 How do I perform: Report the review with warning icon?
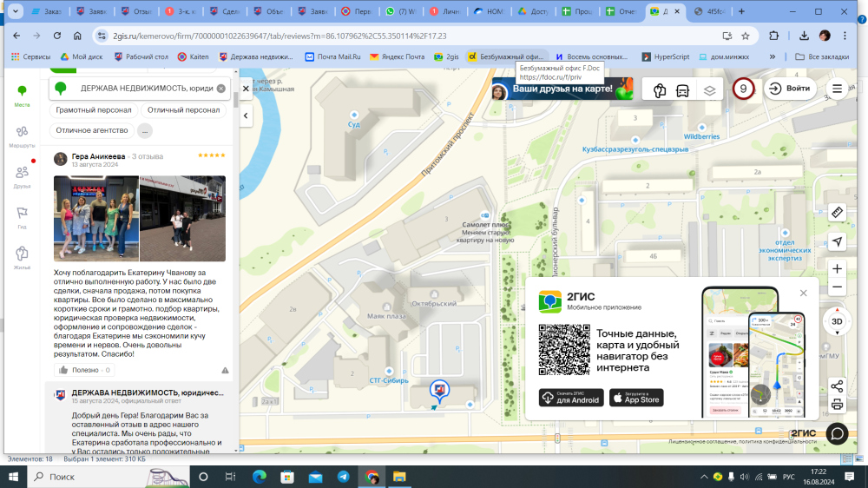coord(225,370)
